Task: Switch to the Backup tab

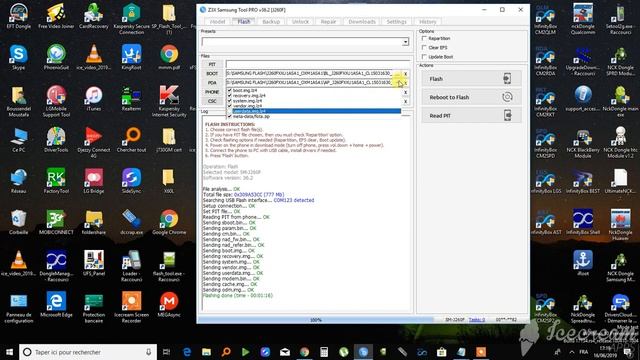Action: pos(271,22)
